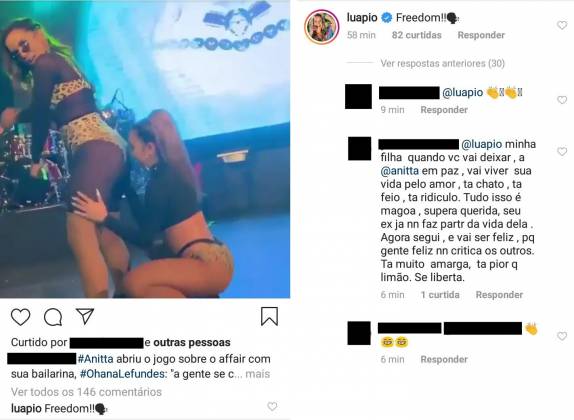Screen dimensions: 574x420
Task: Share post with paper plane icon
Action: tap(85, 316)
